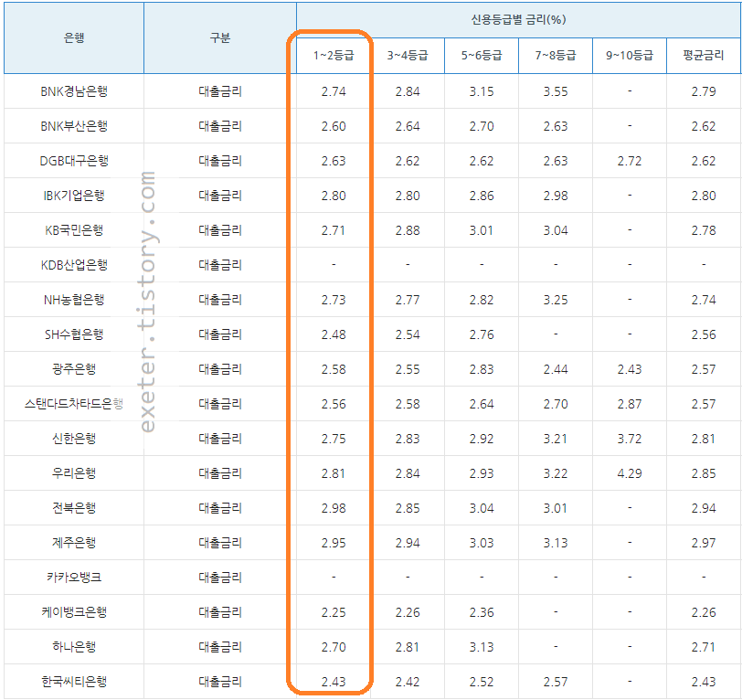Click 스탠다드차타드은행 9~10등급 rate 2.87
This screenshot has height=700, width=742.
pyautogui.click(x=630, y=404)
